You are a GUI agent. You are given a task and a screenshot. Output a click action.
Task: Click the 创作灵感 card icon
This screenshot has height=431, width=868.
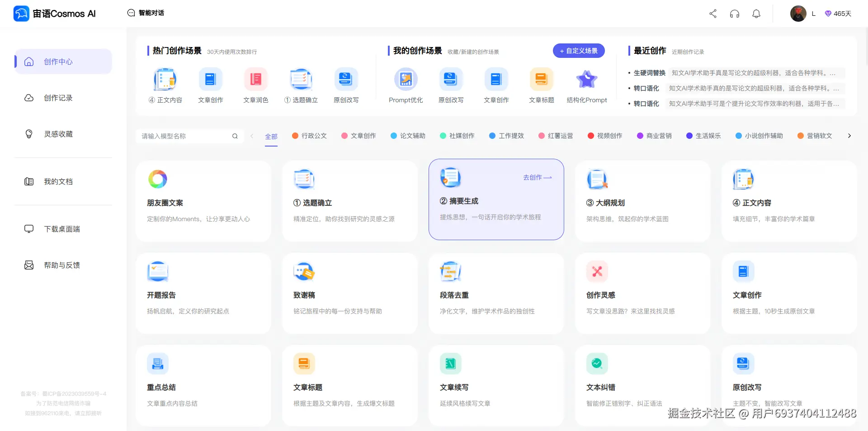pyautogui.click(x=597, y=271)
